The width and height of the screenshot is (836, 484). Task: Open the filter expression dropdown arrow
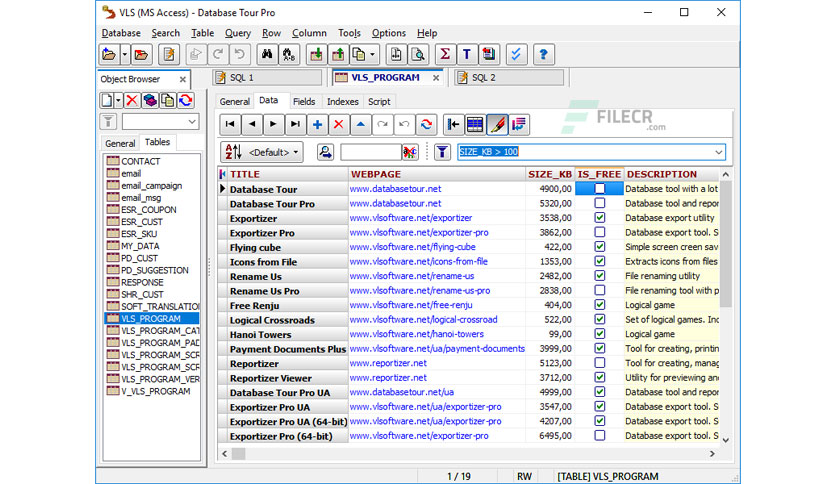tap(718, 152)
